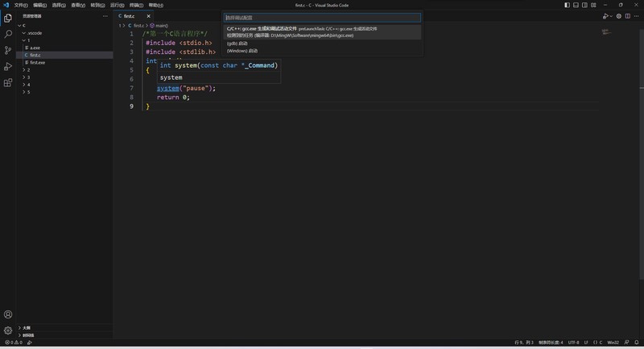Open the Source Control view
The width and height of the screenshot is (644, 349).
(8, 50)
